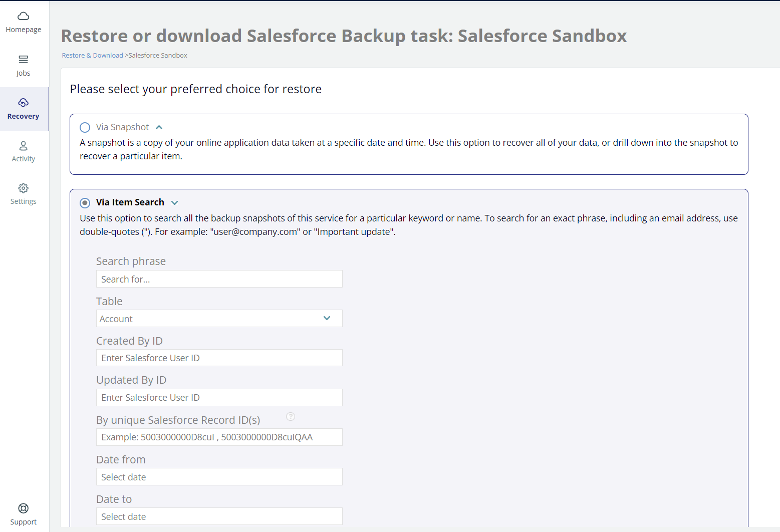Click the Support icon at the bottom
This screenshot has width=780, height=532.
click(23, 508)
